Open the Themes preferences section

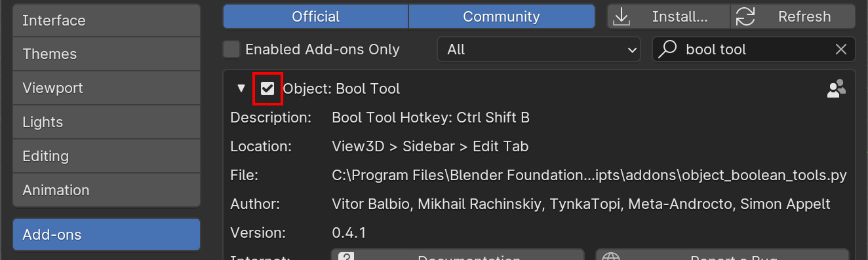pos(106,54)
